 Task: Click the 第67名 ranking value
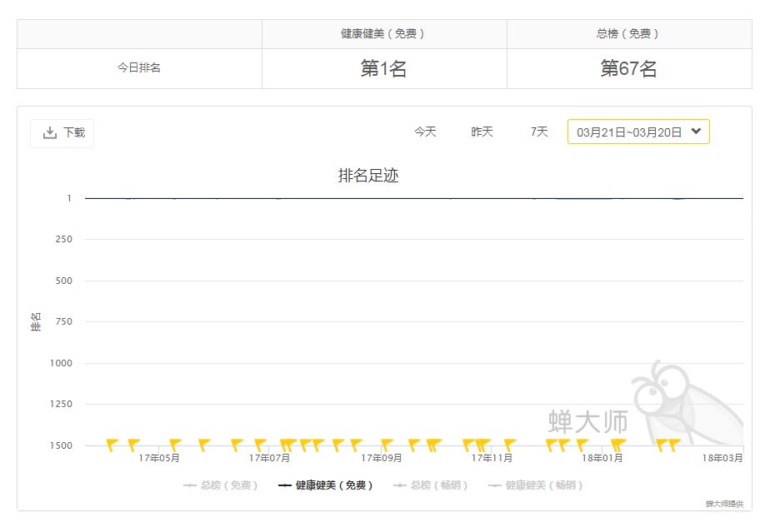[628, 69]
